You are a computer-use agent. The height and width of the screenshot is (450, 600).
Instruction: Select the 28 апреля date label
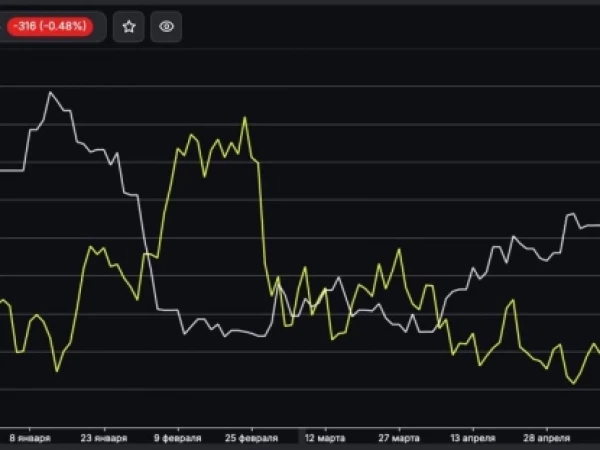coord(546,438)
